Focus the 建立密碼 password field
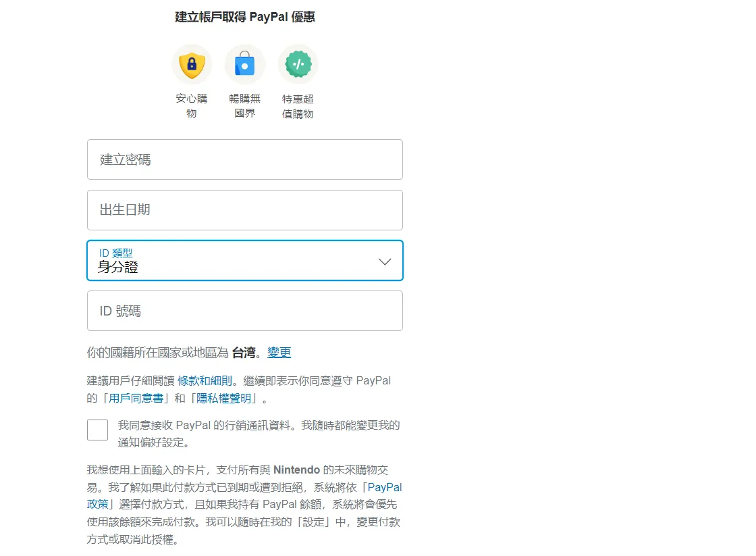Viewport: 756px width, 556px height. coord(245,159)
